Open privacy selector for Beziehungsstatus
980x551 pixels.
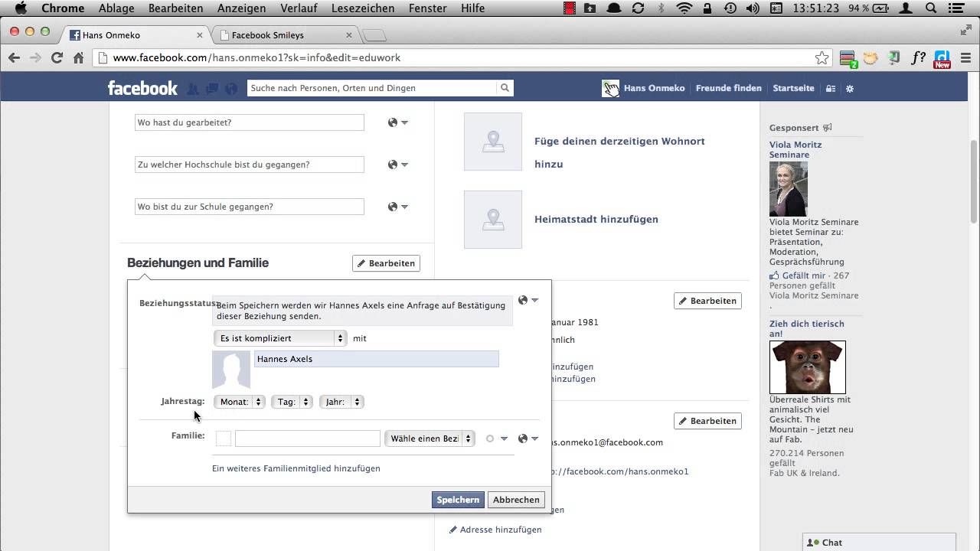(528, 300)
